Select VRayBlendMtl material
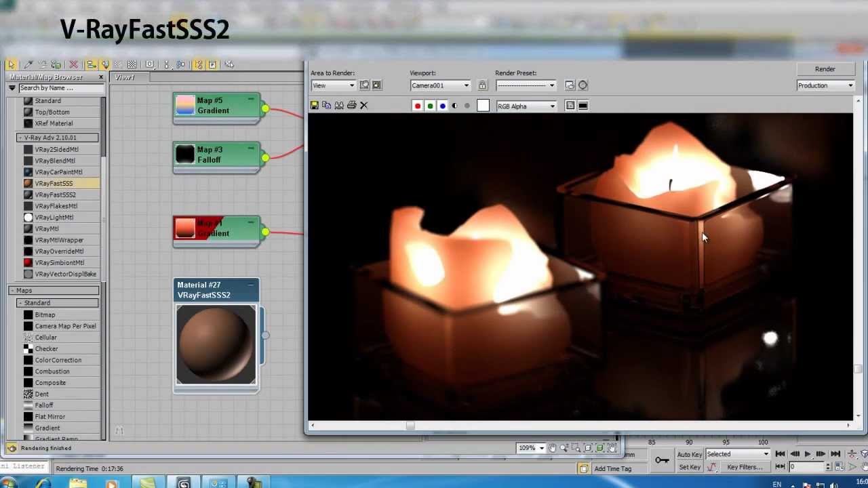868x488 pixels. pos(55,161)
